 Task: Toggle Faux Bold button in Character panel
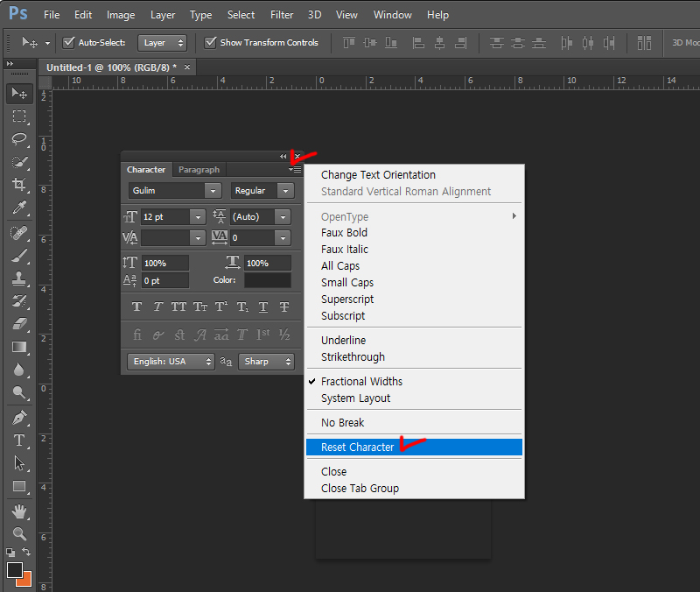[137, 307]
